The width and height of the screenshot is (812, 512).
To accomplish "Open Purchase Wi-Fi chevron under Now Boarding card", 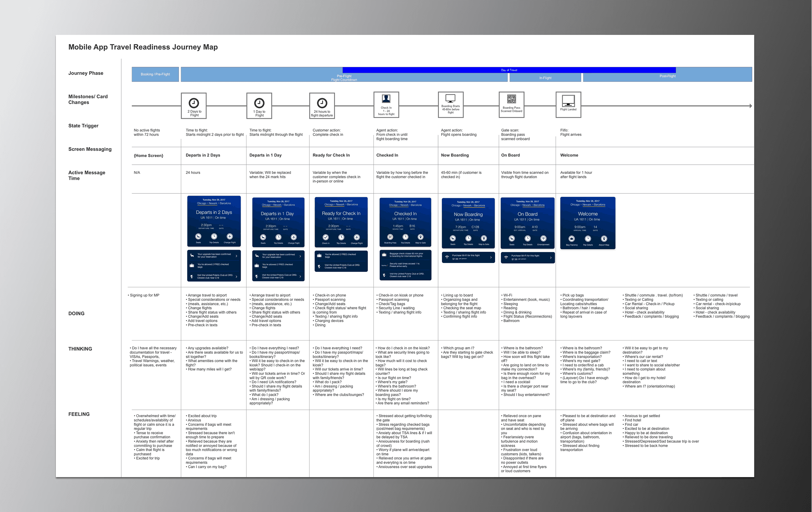I will click(x=491, y=258).
